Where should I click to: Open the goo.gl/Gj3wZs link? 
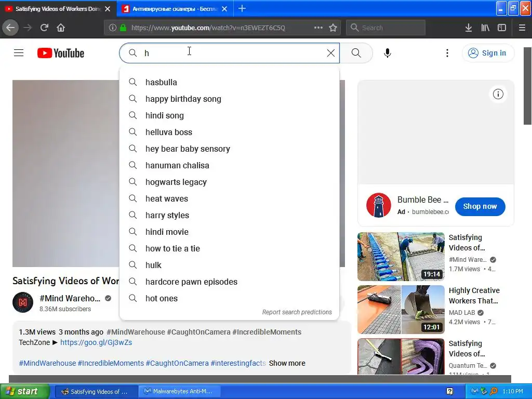pos(96,342)
